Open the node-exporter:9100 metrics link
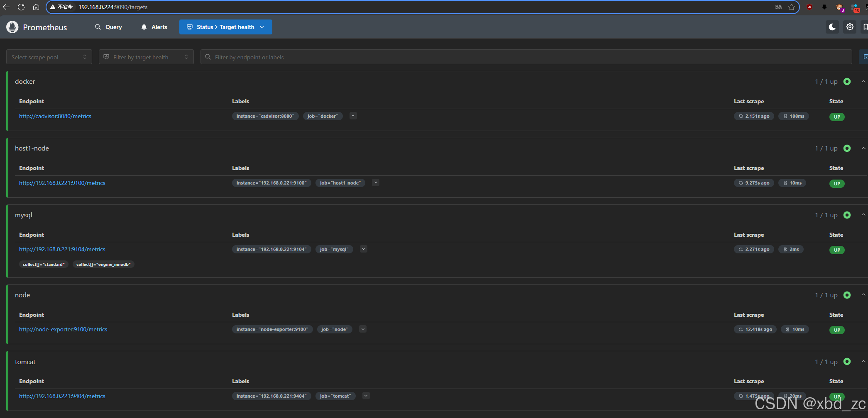The image size is (868, 418). click(63, 329)
